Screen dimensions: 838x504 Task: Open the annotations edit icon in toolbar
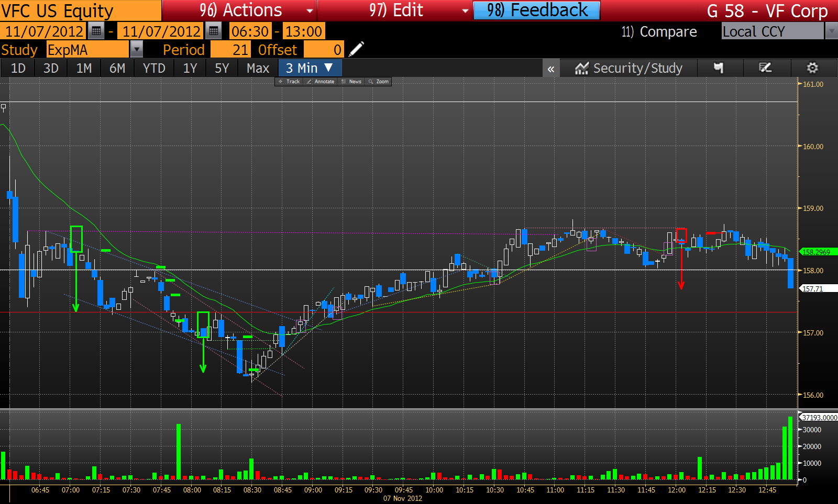coord(765,68)
